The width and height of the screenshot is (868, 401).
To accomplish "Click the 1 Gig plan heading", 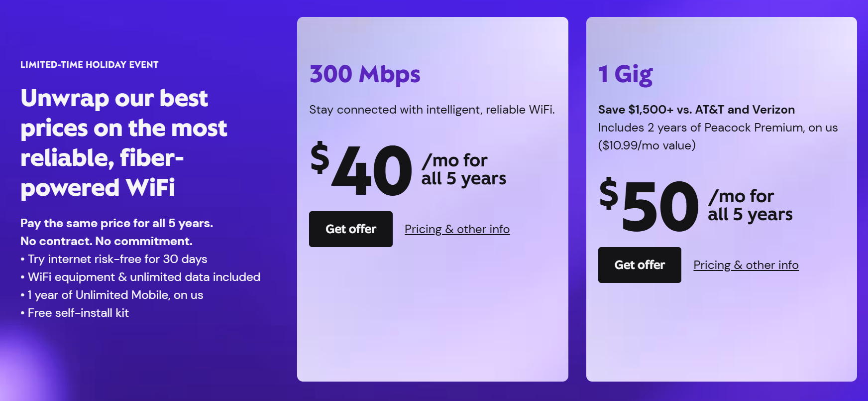I will (625, 74).
